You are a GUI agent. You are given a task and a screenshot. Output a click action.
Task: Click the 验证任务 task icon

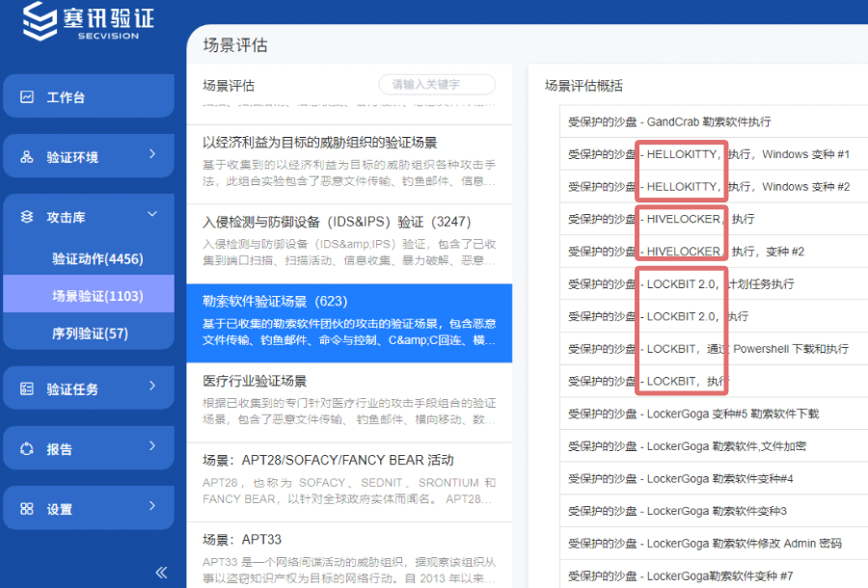27,388
